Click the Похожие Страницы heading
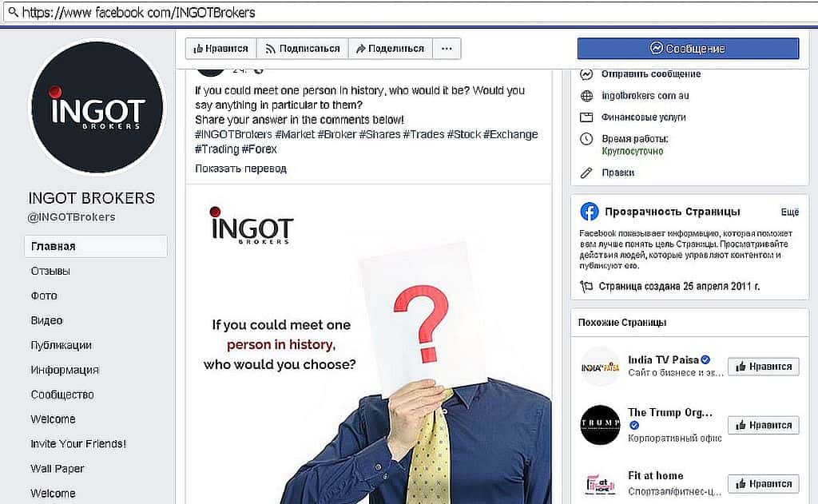 click(622, 323)
